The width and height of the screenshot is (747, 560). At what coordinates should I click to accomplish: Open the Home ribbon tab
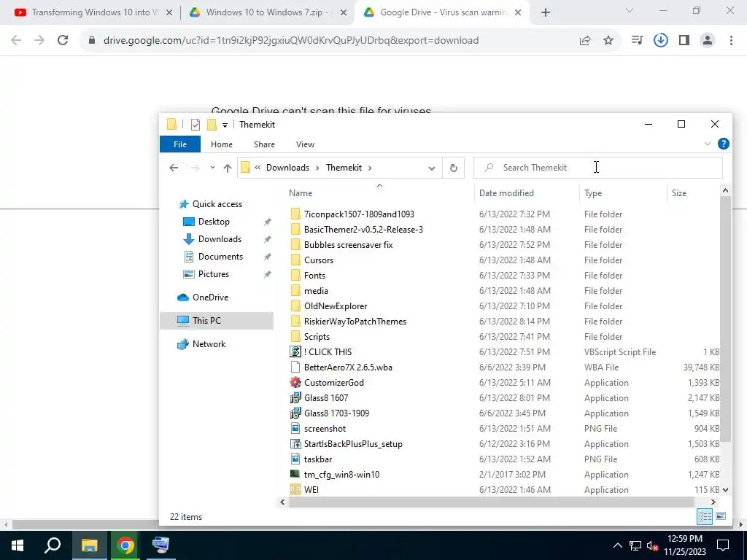(222, 144)
